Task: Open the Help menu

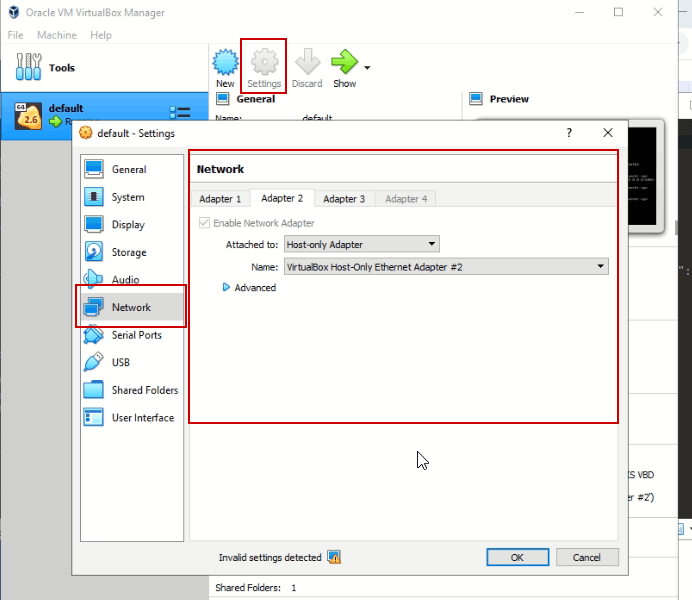Action: point(101,35)
